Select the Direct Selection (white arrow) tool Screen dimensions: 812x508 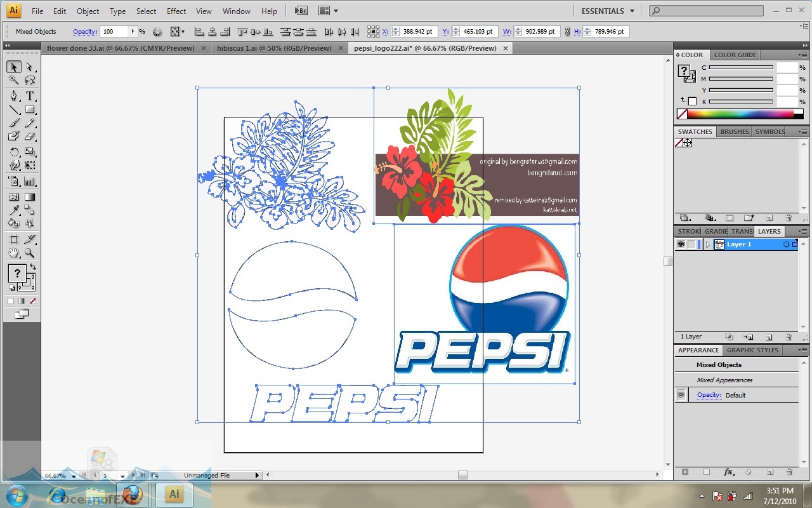click(x=30, y=67)
